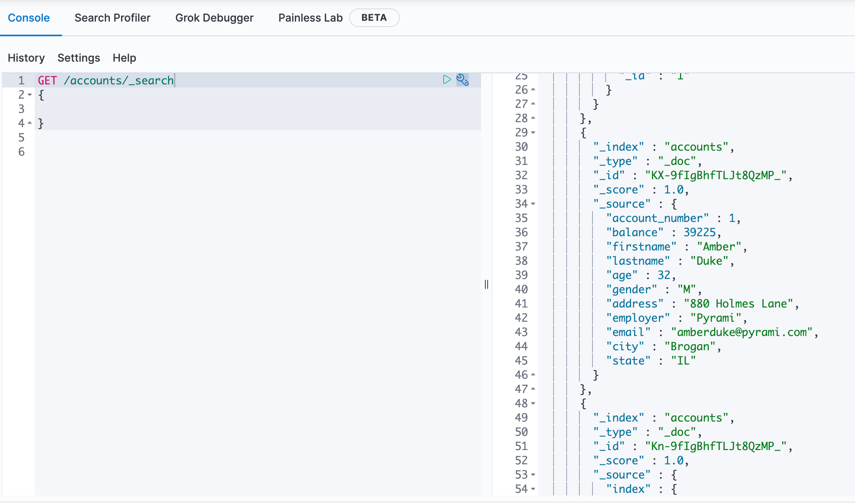Run the request with the play icon
This screenshot has height=504, width=855.
click(x=447, y=80)
